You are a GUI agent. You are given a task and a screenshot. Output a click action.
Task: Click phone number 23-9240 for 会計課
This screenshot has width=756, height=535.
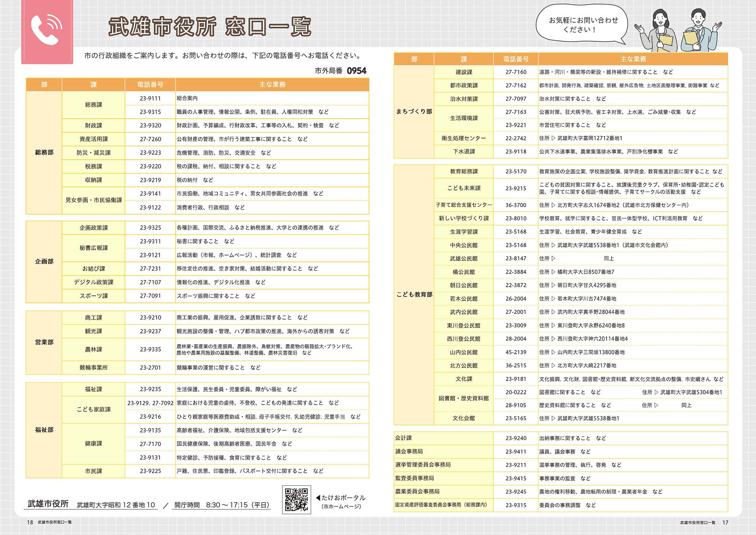516,438
